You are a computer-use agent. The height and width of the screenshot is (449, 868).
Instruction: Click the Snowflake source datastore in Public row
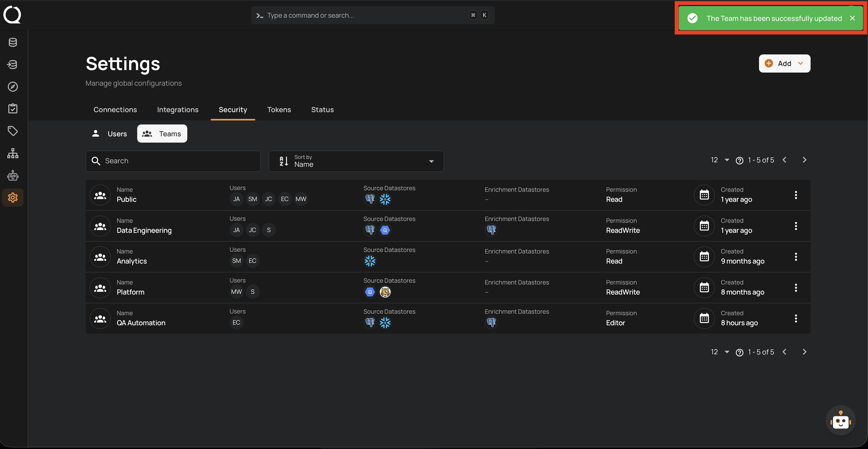[x=385, y=199]
